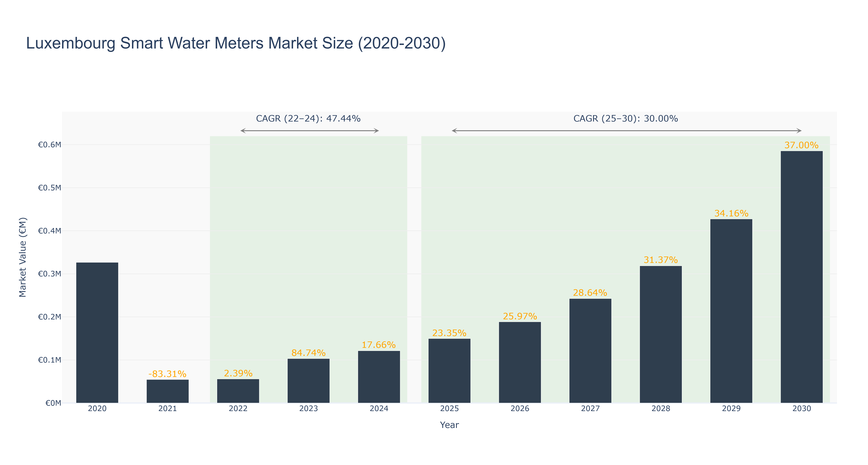Click the '31.37%' growth label
868x465 pixels.
click(x=660, y=260)
